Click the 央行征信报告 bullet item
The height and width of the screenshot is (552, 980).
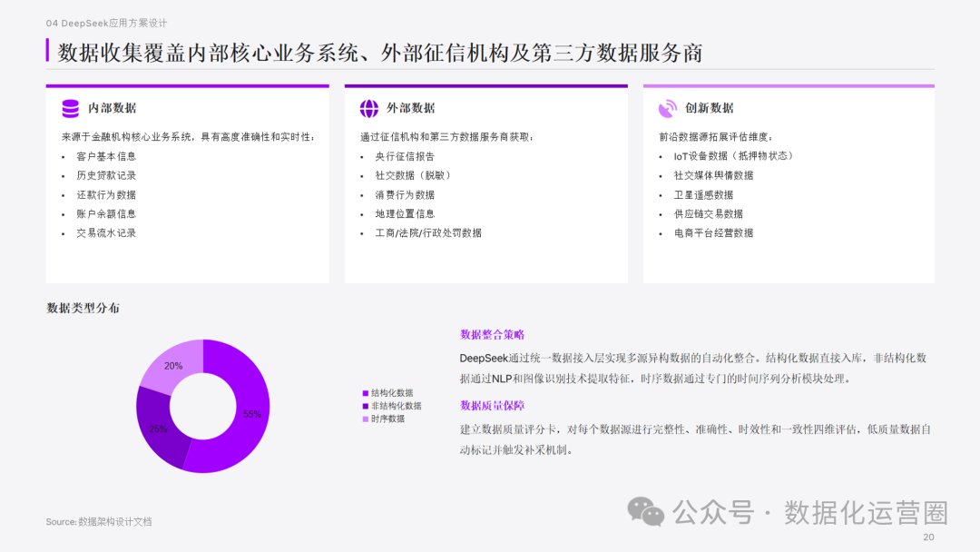point(405,156)
